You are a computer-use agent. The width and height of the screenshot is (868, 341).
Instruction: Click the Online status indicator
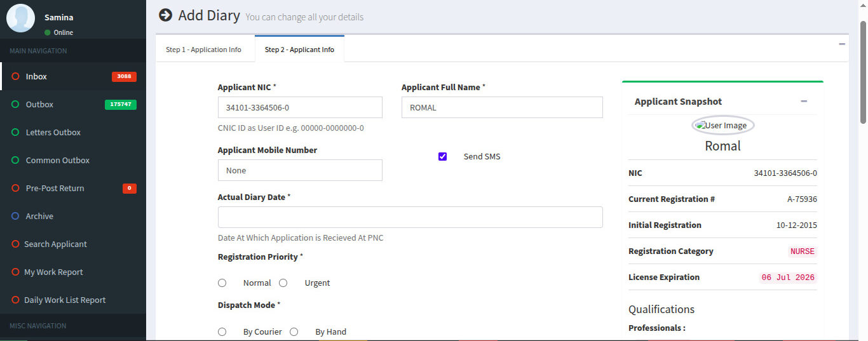58,32
